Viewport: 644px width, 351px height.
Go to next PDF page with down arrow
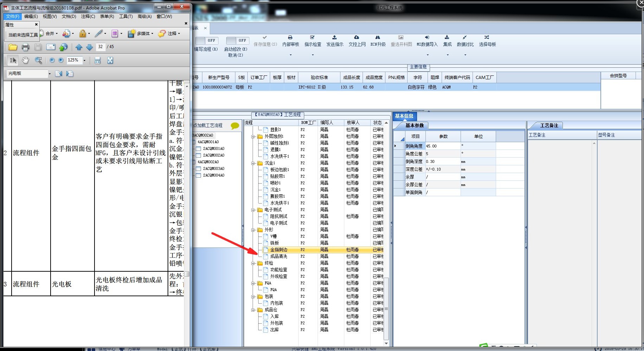pyautogui.click(x=90, y=47)
